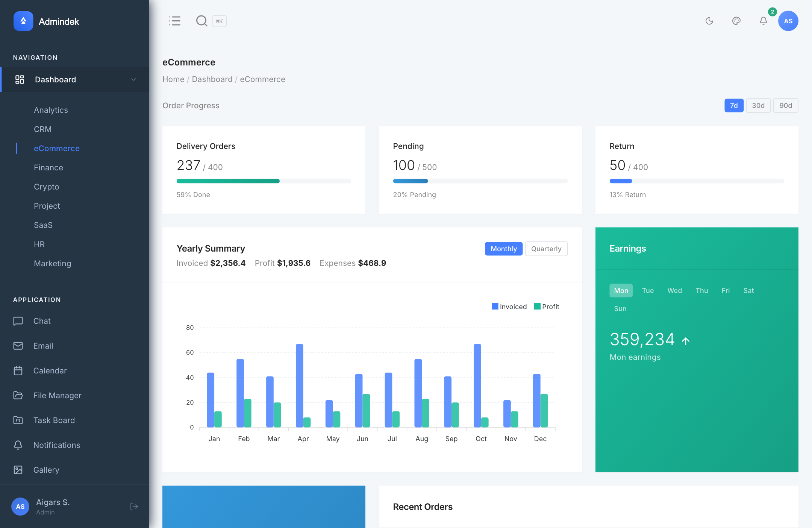Toggle dark mode with the moon icon
812x528 pixels.
[709, 21]
